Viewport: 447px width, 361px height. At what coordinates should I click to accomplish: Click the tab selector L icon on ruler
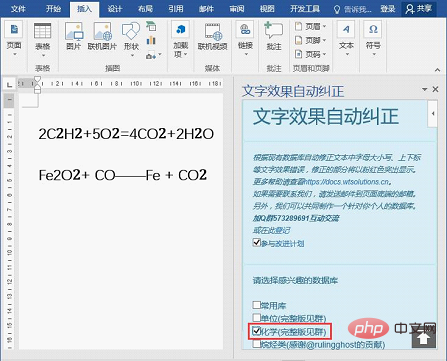(x=9, y=85)
